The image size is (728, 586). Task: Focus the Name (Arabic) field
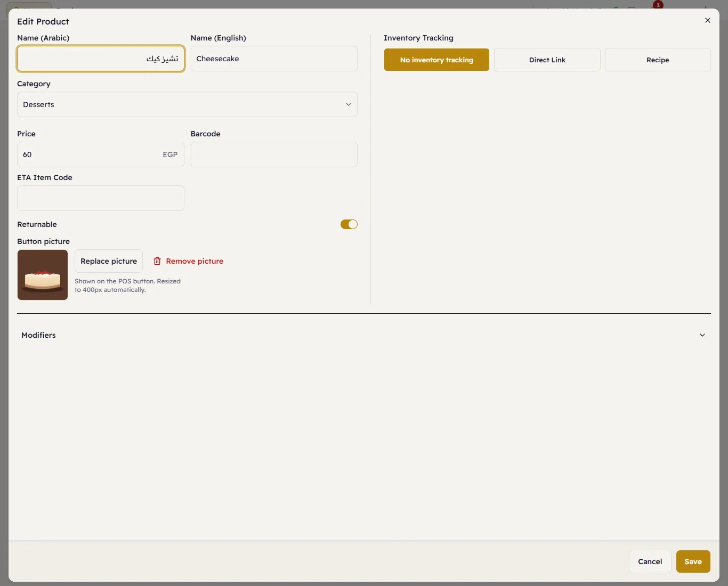(101, 59)
